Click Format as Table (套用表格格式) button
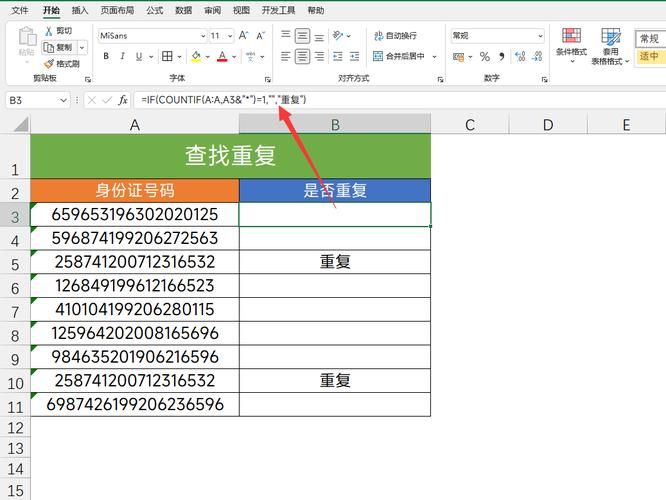The image size is (666, 500). coord(610,45)
